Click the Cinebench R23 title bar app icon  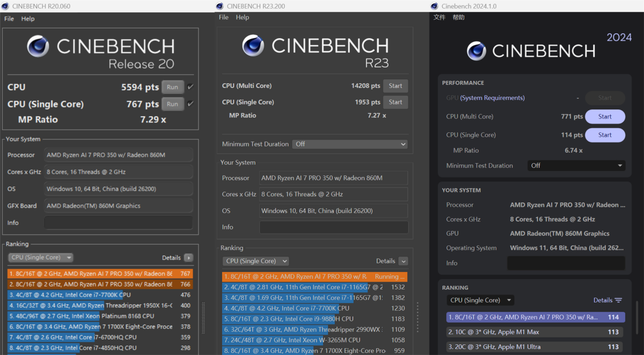pos(219,6)
